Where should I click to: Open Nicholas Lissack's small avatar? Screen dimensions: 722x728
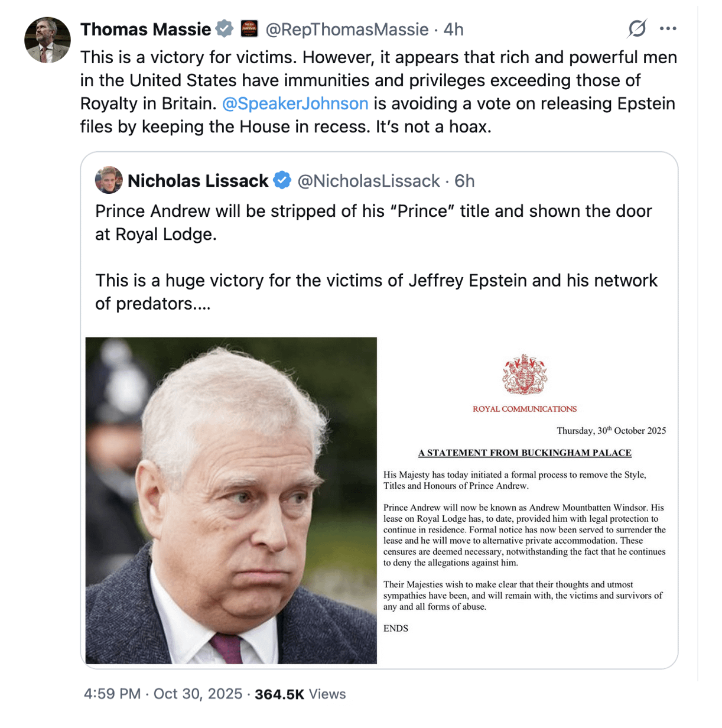(x=109, y=180)
